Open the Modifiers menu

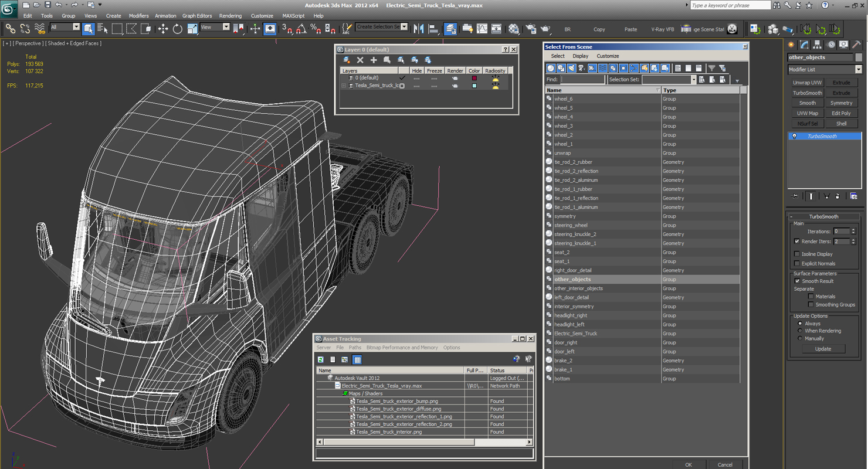pyautogui.click(x=138, y=16)
